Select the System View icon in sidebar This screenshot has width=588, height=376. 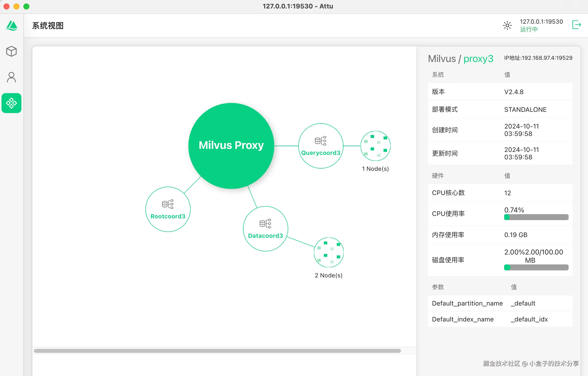11,103
